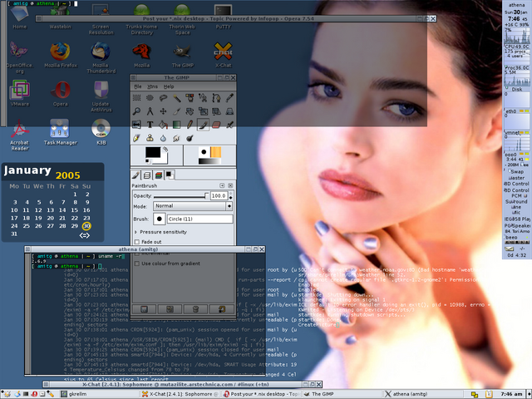Select the Blend gradient tool

(x=176, y=125)
